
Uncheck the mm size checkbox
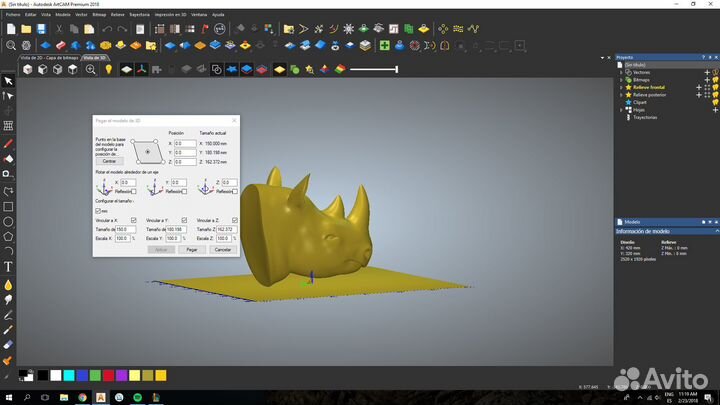(98, 211)
